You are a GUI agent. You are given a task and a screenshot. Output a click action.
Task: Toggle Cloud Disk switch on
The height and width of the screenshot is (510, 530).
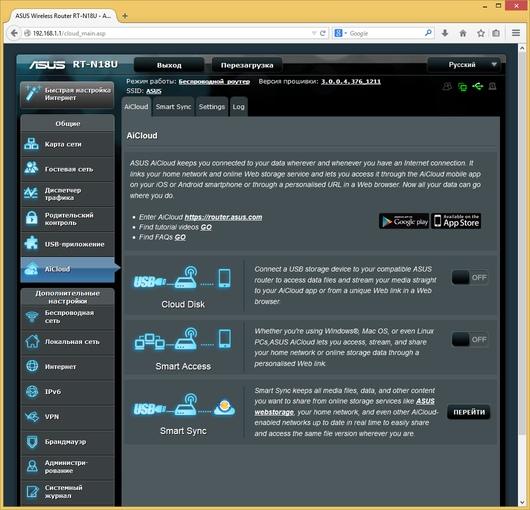470,277
